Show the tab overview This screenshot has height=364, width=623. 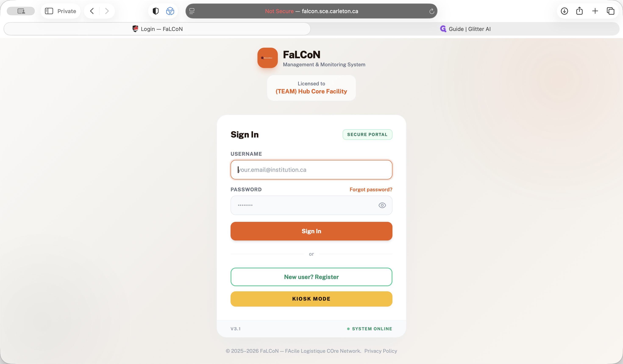pos(610,11)
